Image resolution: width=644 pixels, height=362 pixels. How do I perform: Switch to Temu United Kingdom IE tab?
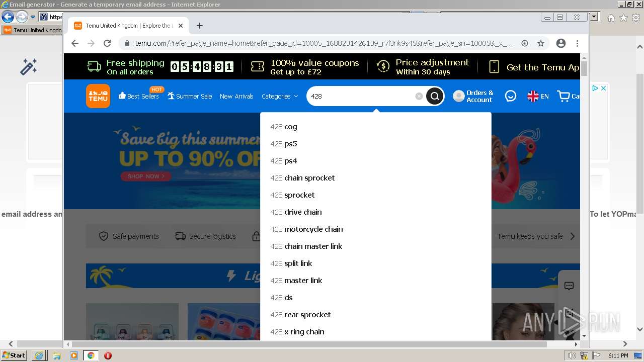tap(32, 30)
